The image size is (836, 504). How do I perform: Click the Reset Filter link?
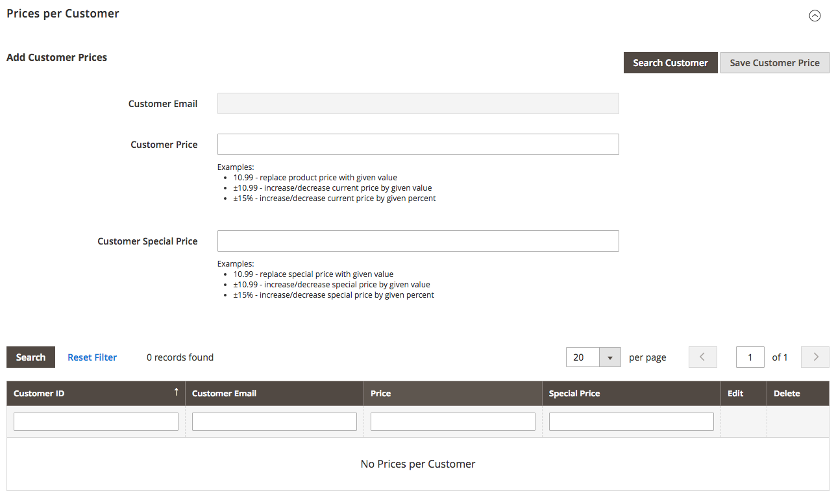point(92,357)
